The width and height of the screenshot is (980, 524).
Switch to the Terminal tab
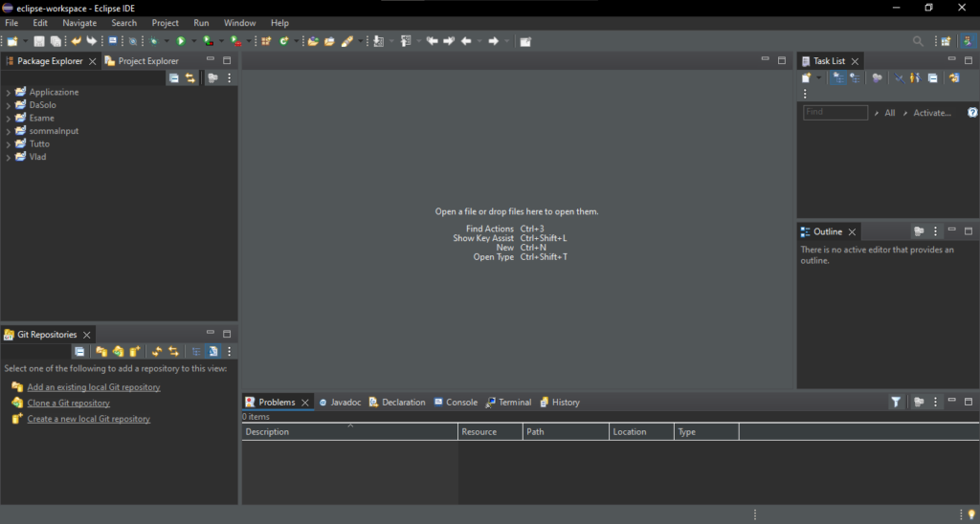509,403
